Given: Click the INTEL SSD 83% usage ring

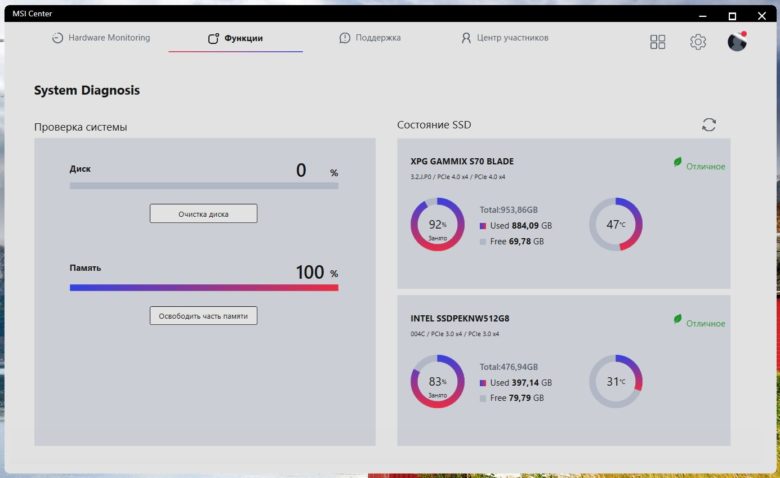Looking at the screenshot, I should pos(437,382).
